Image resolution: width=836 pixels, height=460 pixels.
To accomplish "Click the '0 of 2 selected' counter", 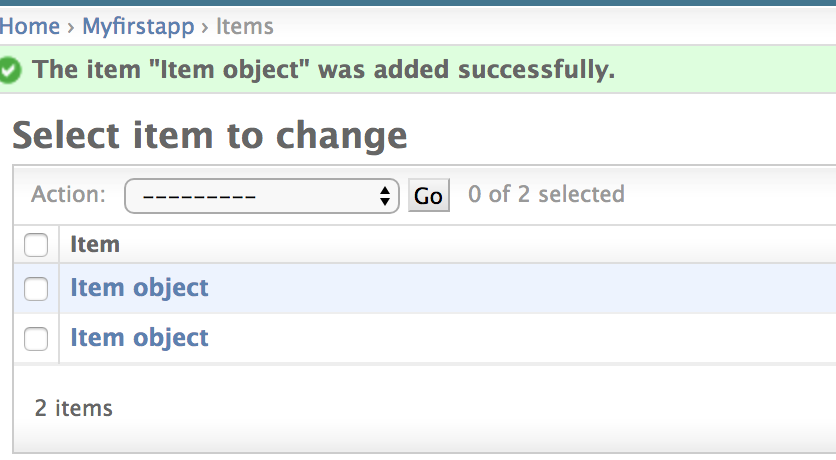I will (546, 194).
